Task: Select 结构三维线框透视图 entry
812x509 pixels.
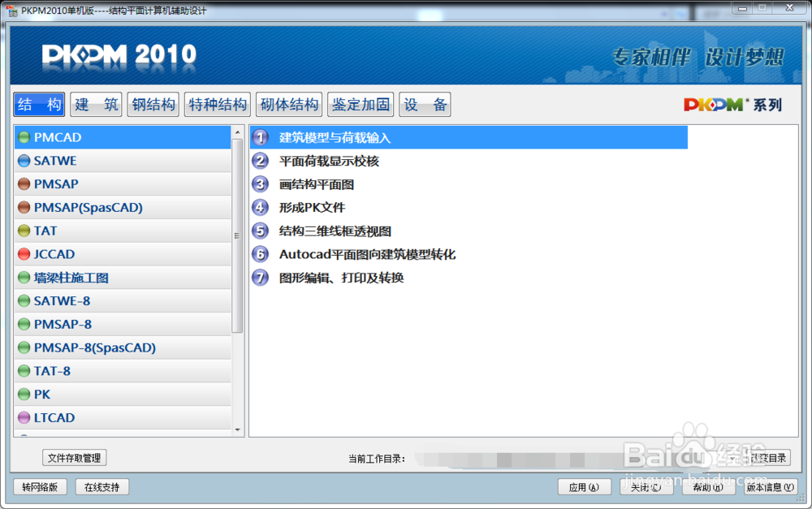Action: [335, 231]
